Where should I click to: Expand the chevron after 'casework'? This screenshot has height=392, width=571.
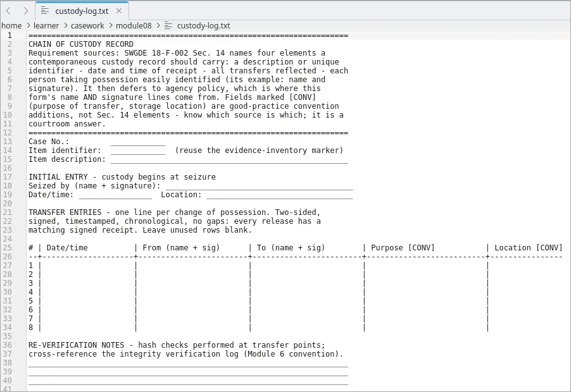(110, 26)
